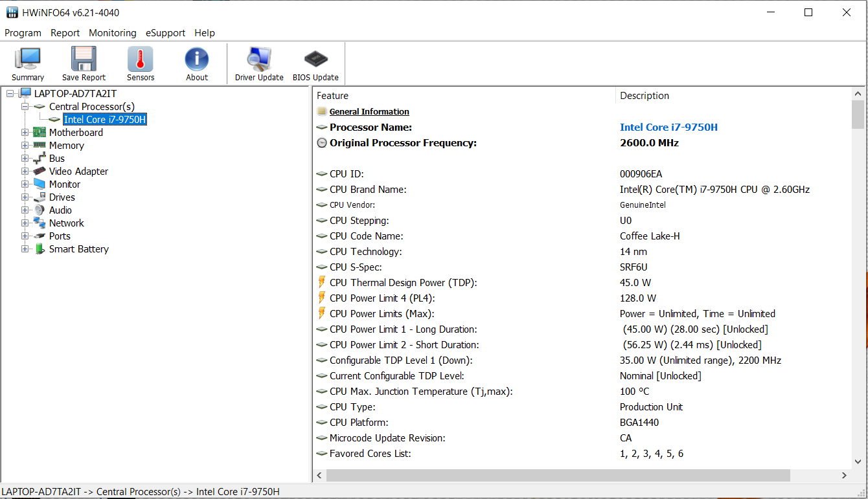The image size is (868, 499).
Task: Open the Summary toolbar icon
Action: [x=28, y=60]
